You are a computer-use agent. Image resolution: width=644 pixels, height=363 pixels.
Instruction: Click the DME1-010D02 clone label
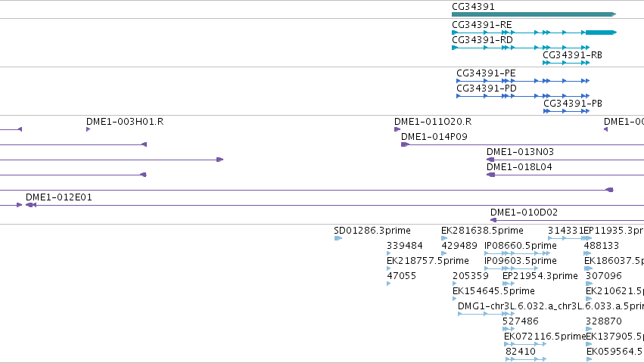(524, 213)
